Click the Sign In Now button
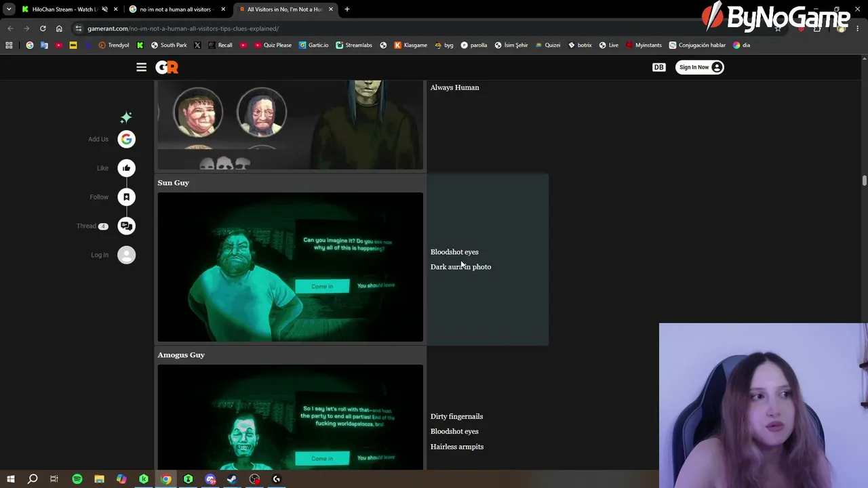This screenshot has width=868, height=488. tap(700, 67)
